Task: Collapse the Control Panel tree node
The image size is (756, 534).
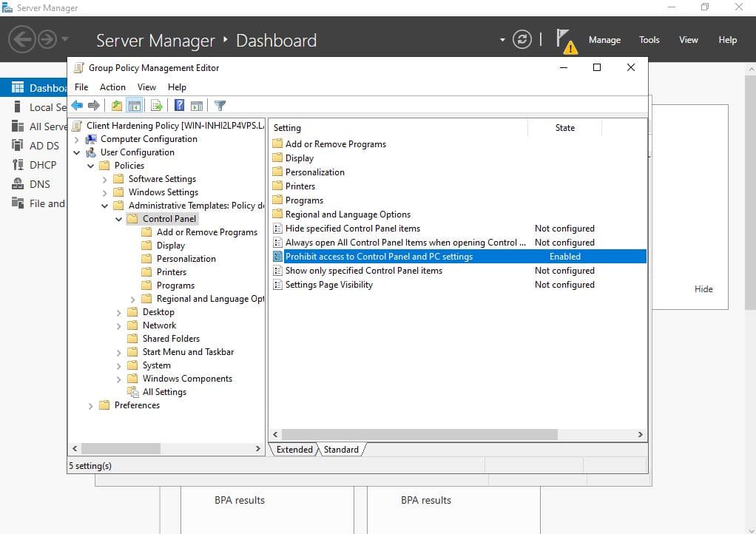Action: coord(118,219)
